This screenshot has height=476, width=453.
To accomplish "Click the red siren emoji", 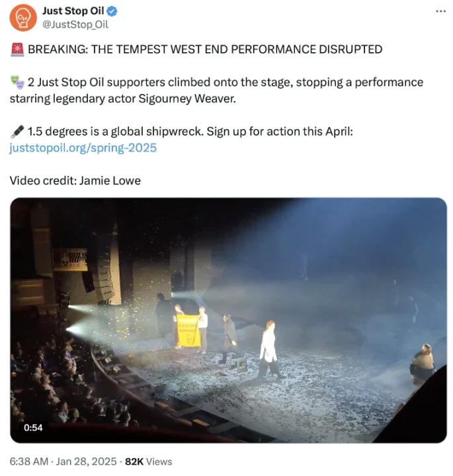I will click(17, 49).
